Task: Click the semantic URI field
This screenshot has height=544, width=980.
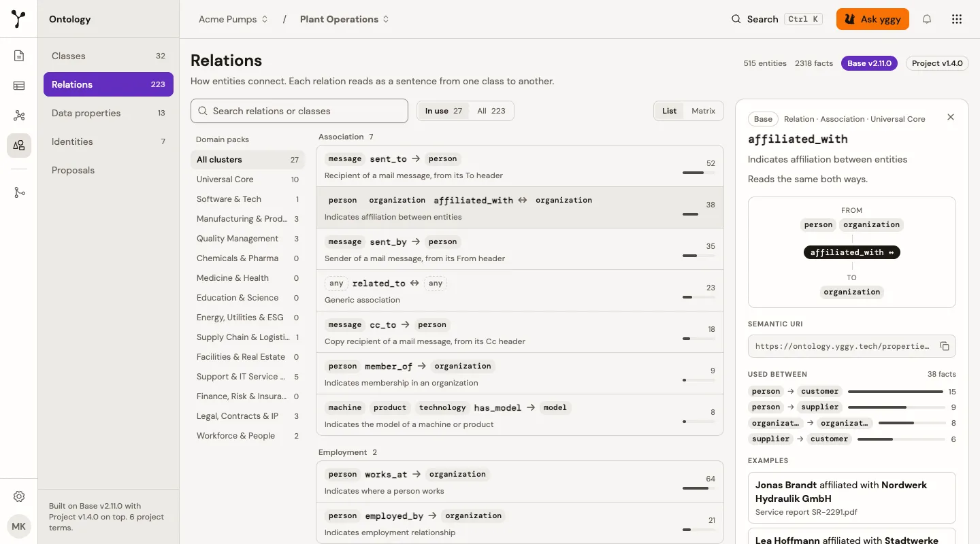Action: (852, 346)
